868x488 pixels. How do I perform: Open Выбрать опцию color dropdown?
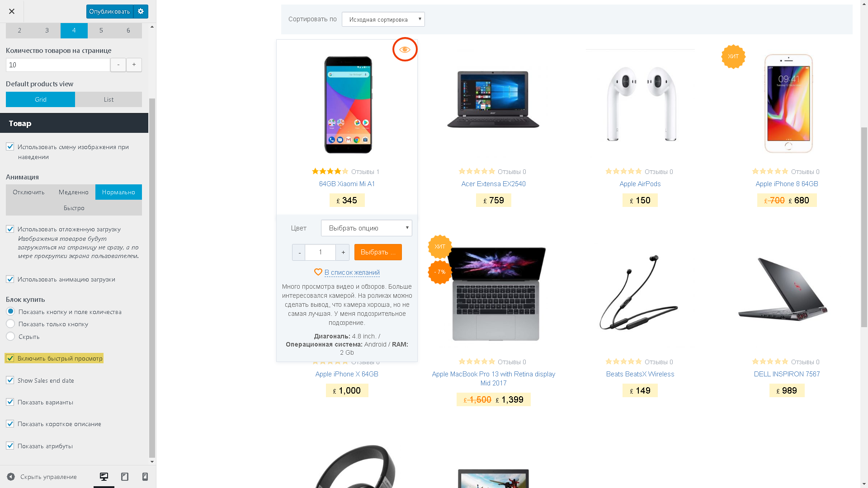(367, 228)
